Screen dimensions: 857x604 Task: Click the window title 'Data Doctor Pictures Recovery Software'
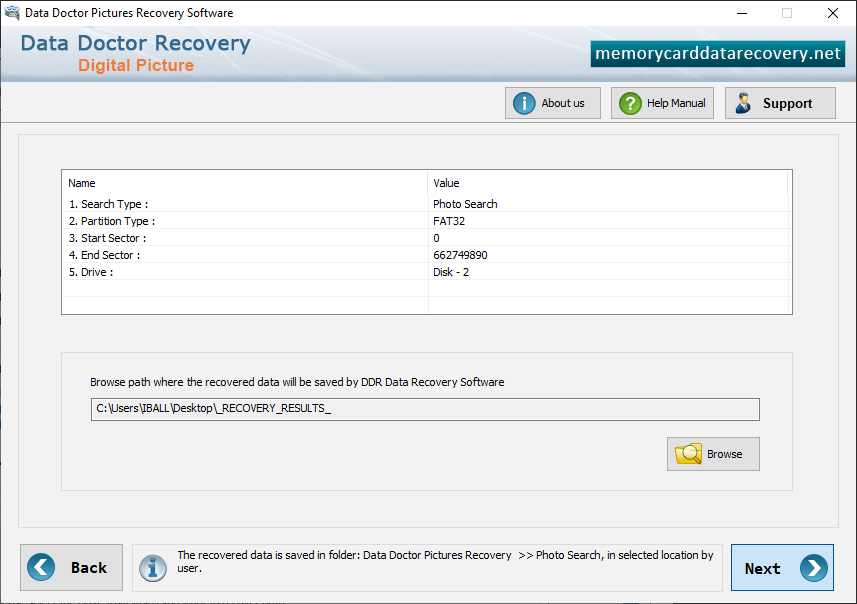pyautogui.click(x=129, y=13)
